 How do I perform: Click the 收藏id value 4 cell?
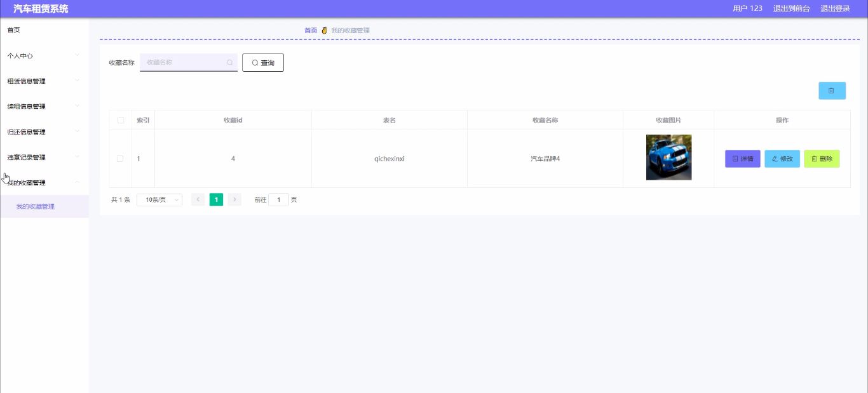[233, 159]
